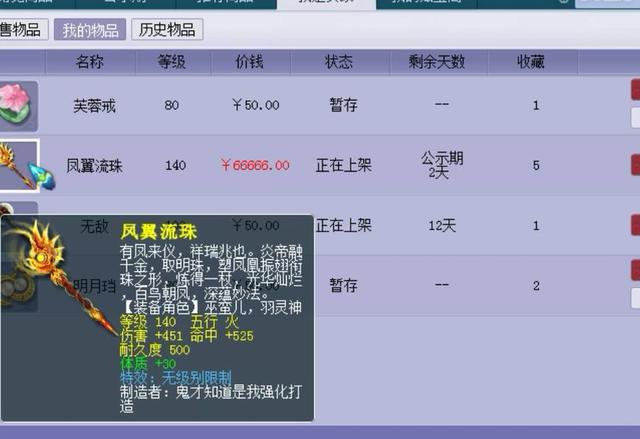The height and width of the screenshot is (439, 640).
Task: Click the 暂存 status of 芙蓉戒
Action: [x=344, y=105]
